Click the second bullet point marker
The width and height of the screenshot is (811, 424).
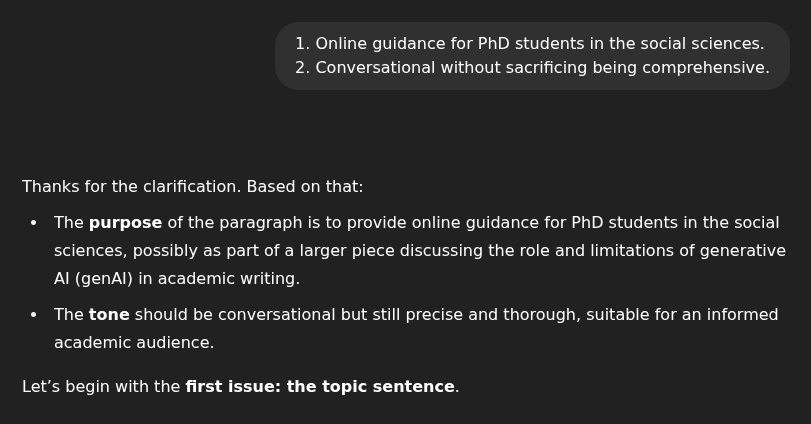[33, 315]
